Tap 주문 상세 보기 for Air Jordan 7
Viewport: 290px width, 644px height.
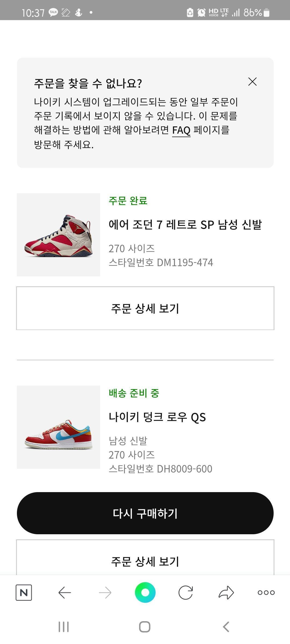[145, 308]
